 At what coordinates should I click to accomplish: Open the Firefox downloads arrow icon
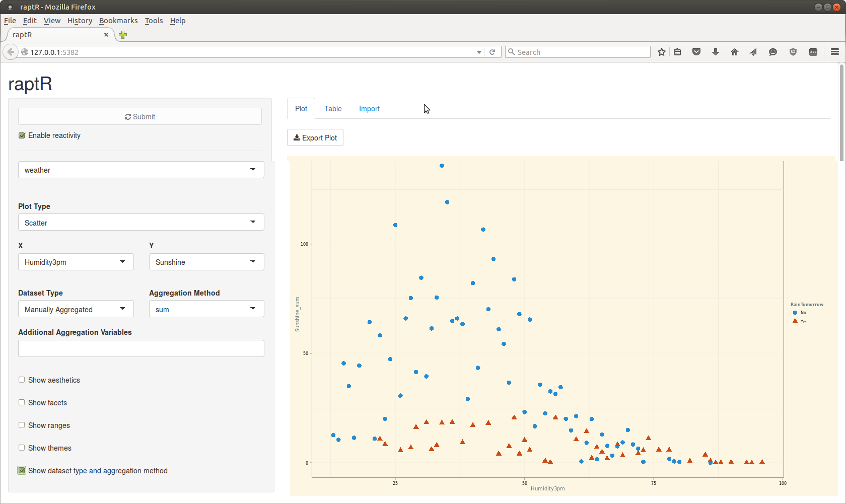716,52
